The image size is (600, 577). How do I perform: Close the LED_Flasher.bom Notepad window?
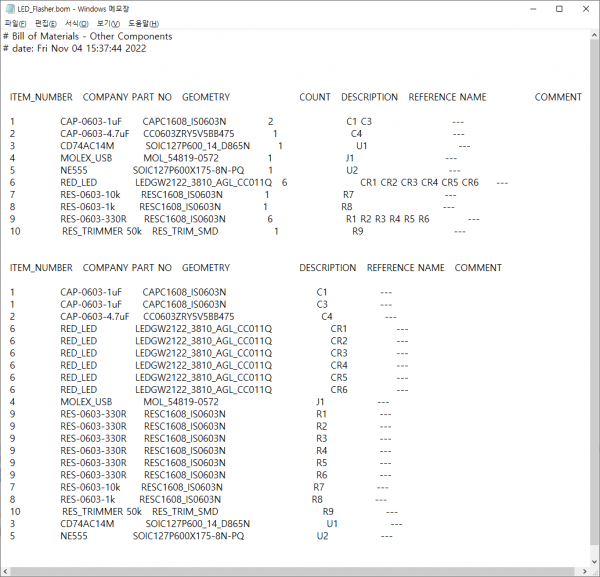tap(585, 8)
